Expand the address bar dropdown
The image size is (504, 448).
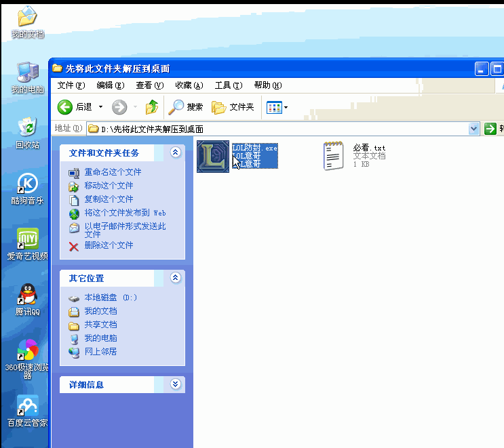click(x=473, y=129)
